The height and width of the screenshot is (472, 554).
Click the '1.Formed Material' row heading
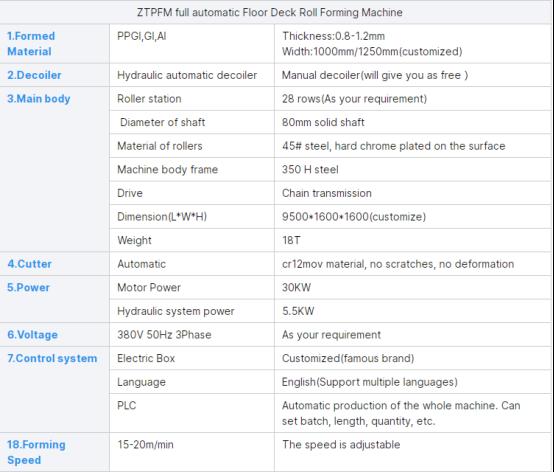tap(31, 44)
